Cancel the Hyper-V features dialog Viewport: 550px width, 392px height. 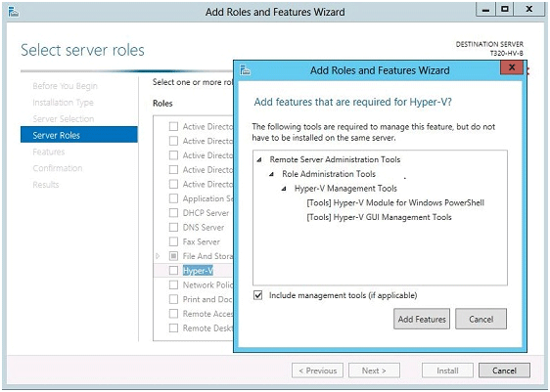pos(481,319)
